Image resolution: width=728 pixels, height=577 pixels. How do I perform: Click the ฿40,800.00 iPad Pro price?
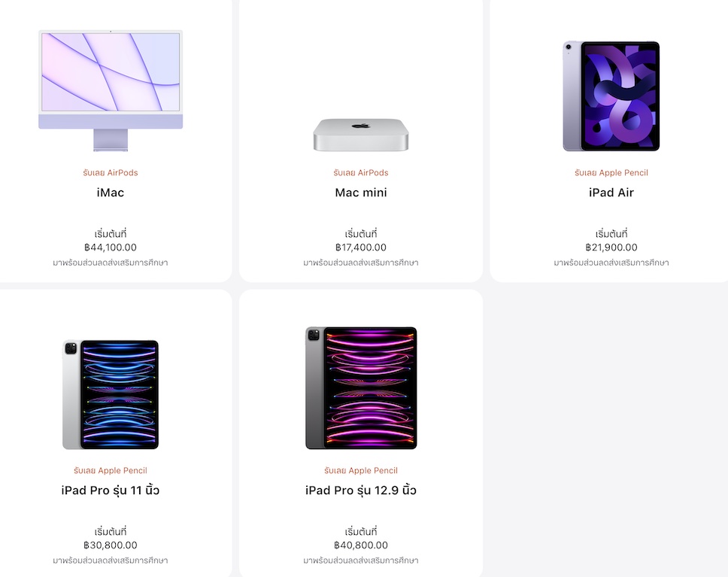(361, 545)
